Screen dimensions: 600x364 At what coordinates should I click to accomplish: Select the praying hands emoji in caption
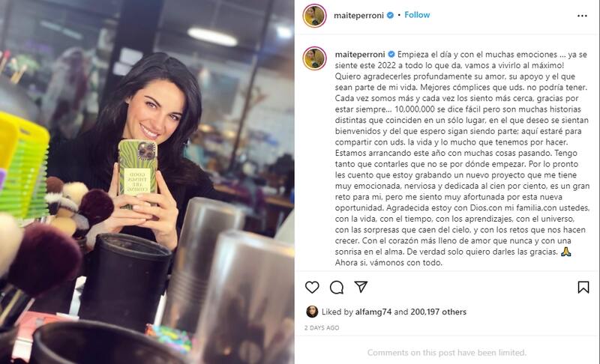565,252
